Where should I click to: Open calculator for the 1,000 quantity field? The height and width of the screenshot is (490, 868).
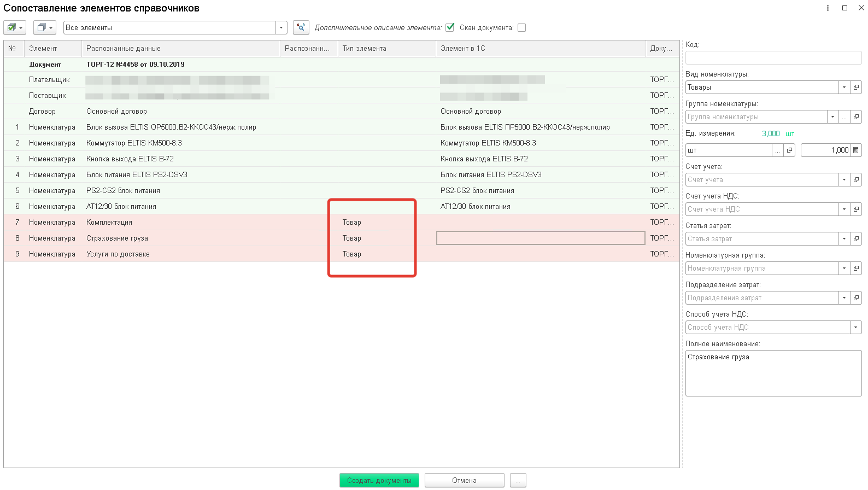[x=856, y=150]
